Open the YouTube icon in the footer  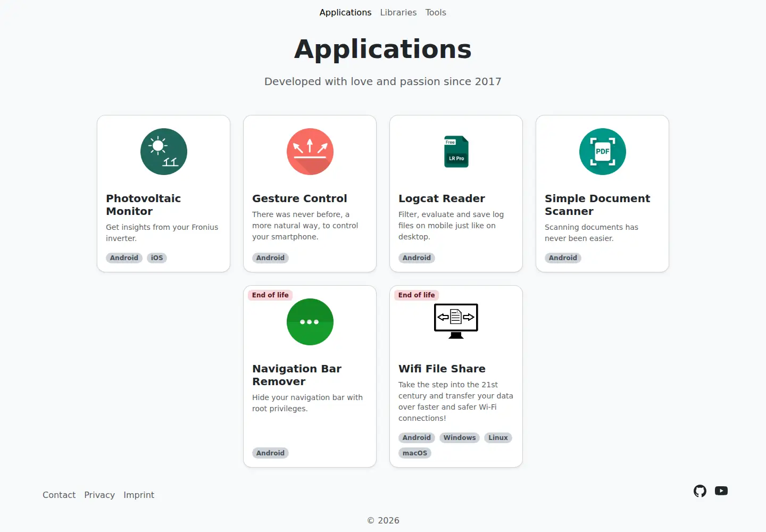tap(721, 491)
